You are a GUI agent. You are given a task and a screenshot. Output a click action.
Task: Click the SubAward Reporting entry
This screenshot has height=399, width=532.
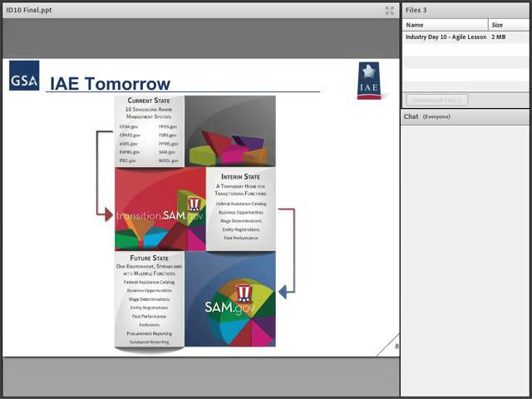pos(149,342)
